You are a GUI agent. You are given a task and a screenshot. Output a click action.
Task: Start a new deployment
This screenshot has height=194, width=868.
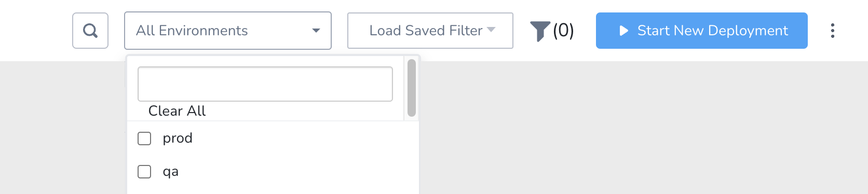click(x=701, y=31)
